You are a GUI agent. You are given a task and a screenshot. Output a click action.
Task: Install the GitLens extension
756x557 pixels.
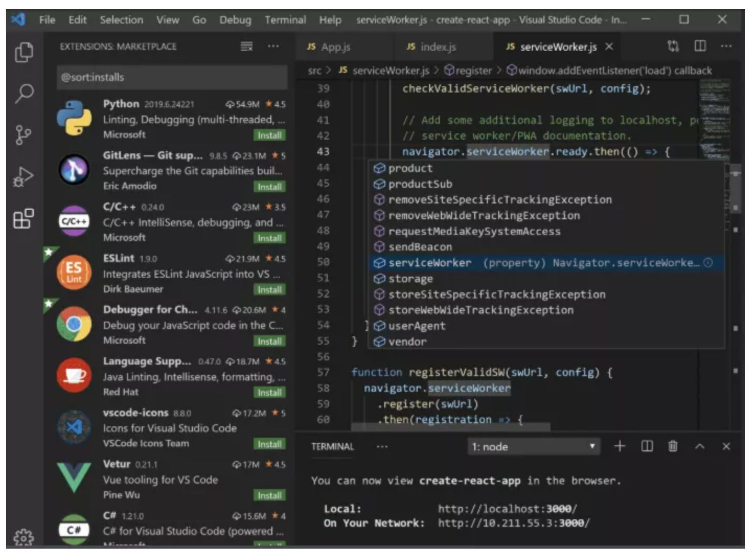(269, 187)
